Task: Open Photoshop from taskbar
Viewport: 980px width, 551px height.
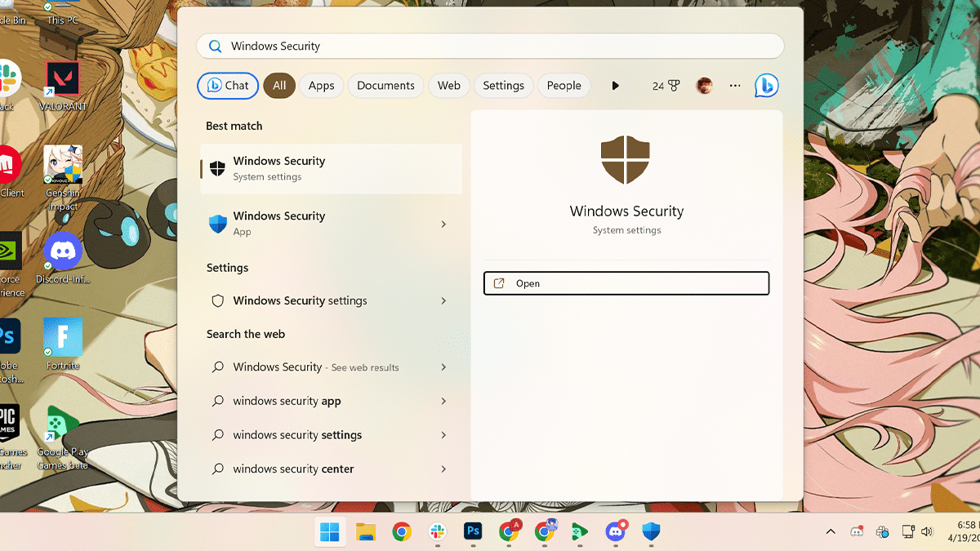Action: (x=472, y=532)
